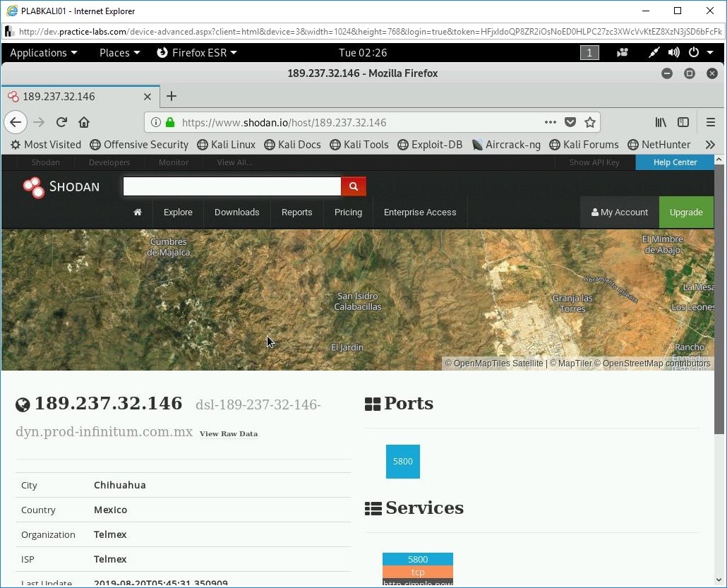
Task: Select the home house icon in Shodan navbar
Action: click(137, 212)
